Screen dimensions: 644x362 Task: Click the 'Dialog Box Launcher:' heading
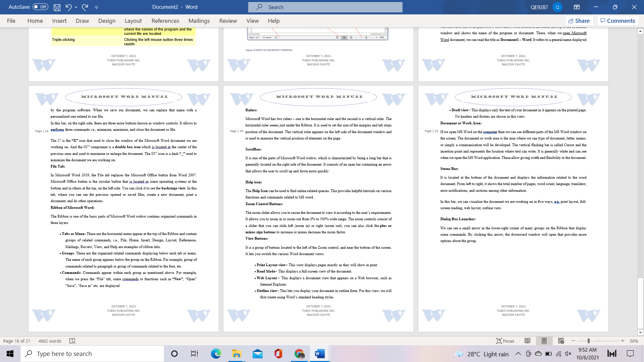[458, 219]
